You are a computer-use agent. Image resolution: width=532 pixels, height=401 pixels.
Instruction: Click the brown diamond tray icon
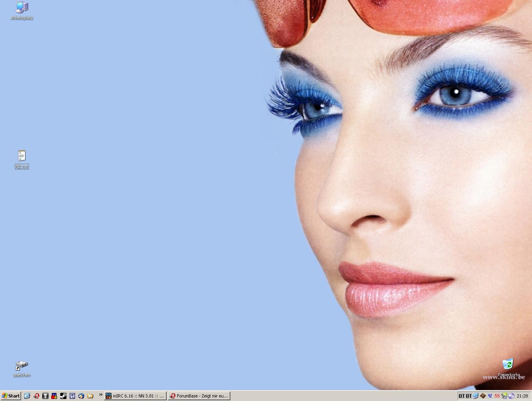coord(483,396)
